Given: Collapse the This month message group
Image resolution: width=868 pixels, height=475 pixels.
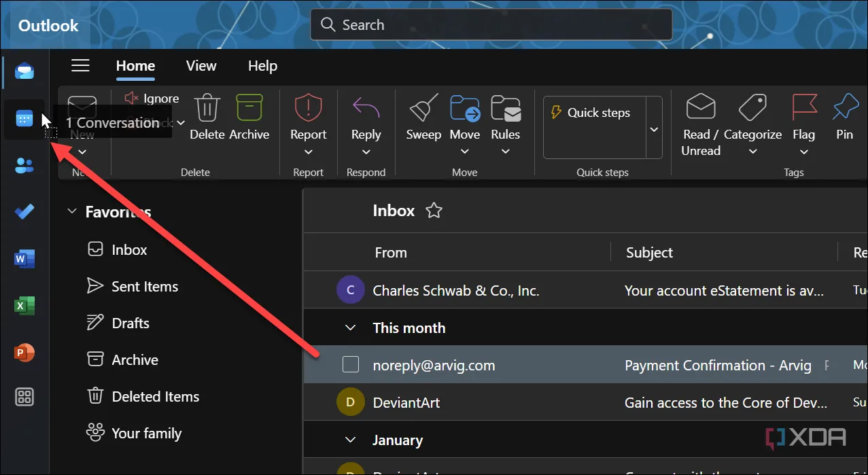Looking at the screenshot, I should [x=351, y=328].
